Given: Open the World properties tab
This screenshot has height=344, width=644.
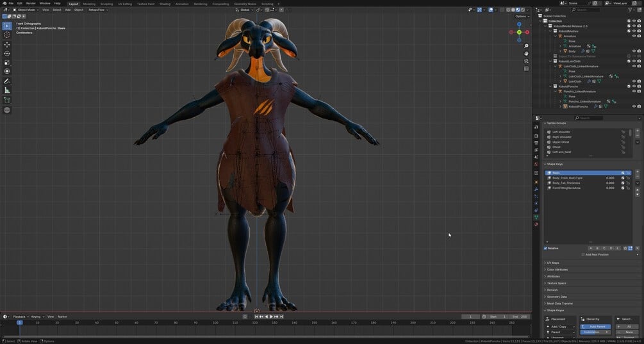Looking at the screenshot, I should 536,164.
